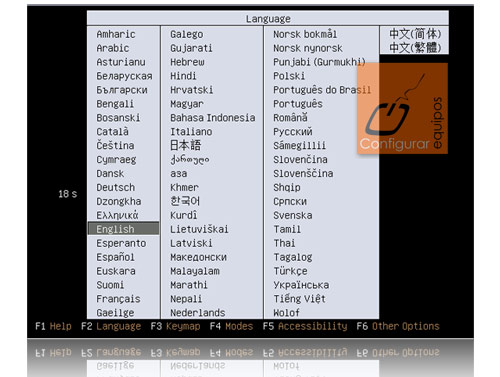Screen dimensions: 500x377
Task: Open F5 Accessibility menu
Action: [x=305, y=326]
